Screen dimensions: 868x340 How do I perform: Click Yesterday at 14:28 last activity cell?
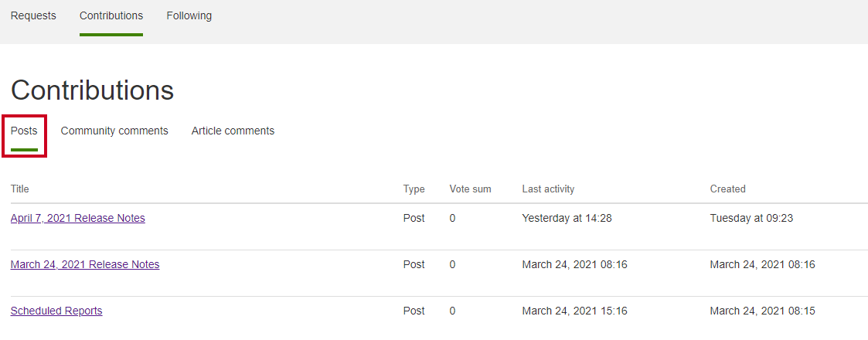tap(567, 218)
